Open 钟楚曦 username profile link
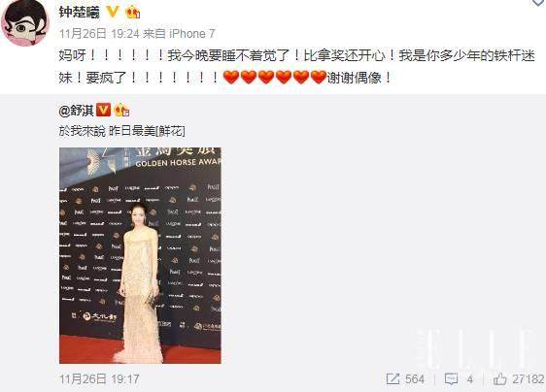The width and height of the screenshot is (546, 392). pyautogui.click(x=79, y=13)
